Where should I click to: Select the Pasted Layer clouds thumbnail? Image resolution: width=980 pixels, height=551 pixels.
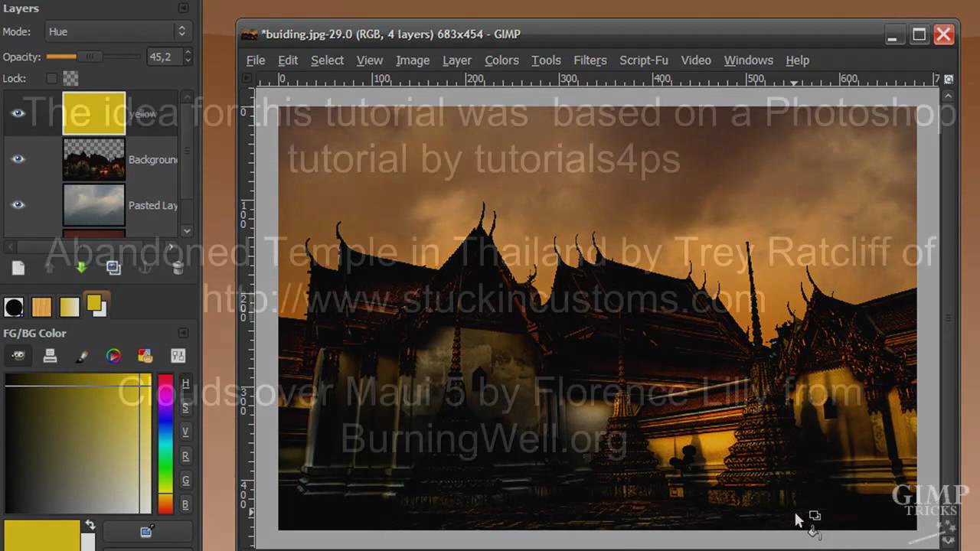[x=94, y=205]
